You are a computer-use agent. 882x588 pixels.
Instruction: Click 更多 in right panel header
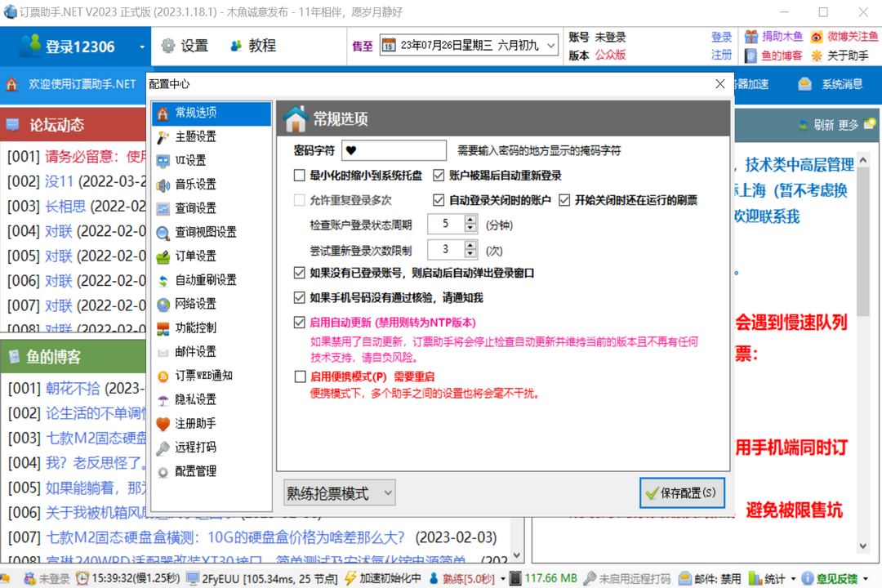pos(848,125)
